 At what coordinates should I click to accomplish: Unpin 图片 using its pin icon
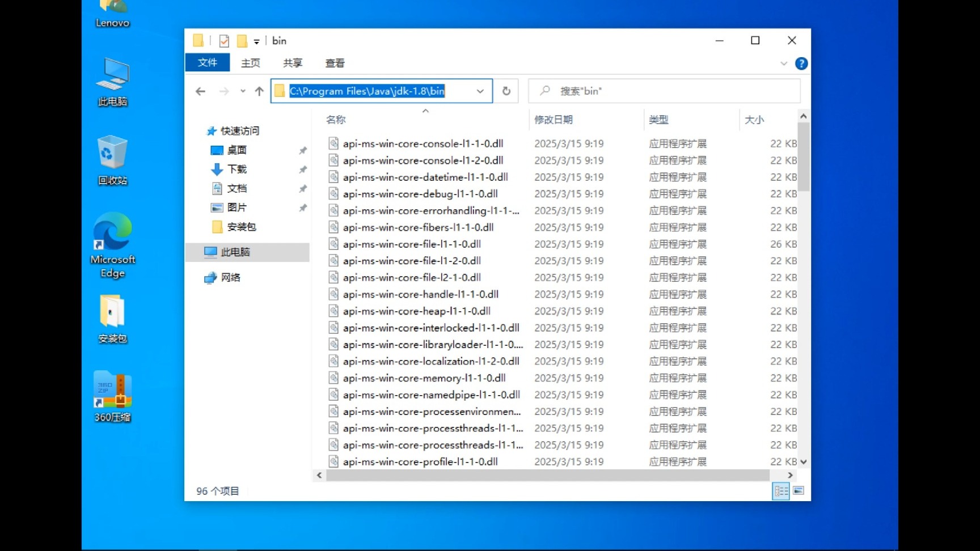click(303, 208)
